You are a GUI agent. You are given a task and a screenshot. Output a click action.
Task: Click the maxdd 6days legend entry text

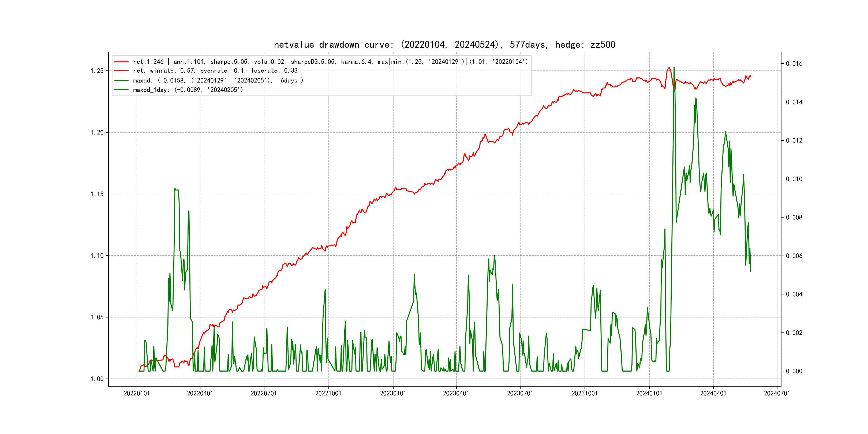[x=218, y=81]
